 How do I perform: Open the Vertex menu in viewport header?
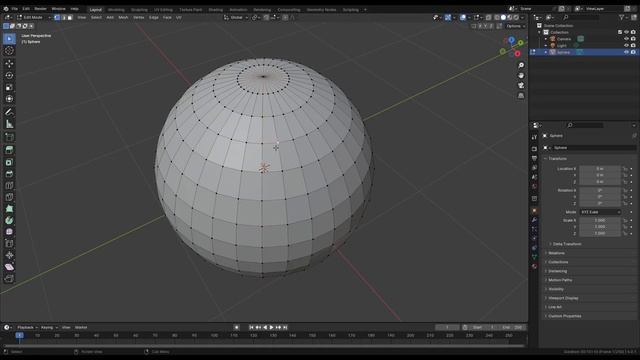[x=139, y=18]
